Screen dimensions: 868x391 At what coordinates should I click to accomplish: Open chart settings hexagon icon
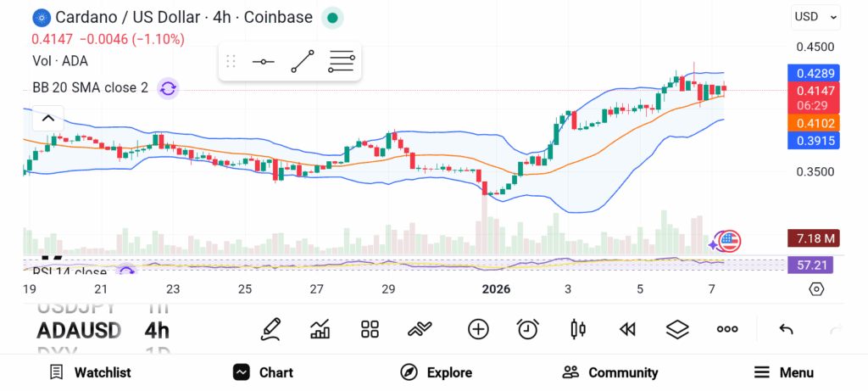point(816,288)
